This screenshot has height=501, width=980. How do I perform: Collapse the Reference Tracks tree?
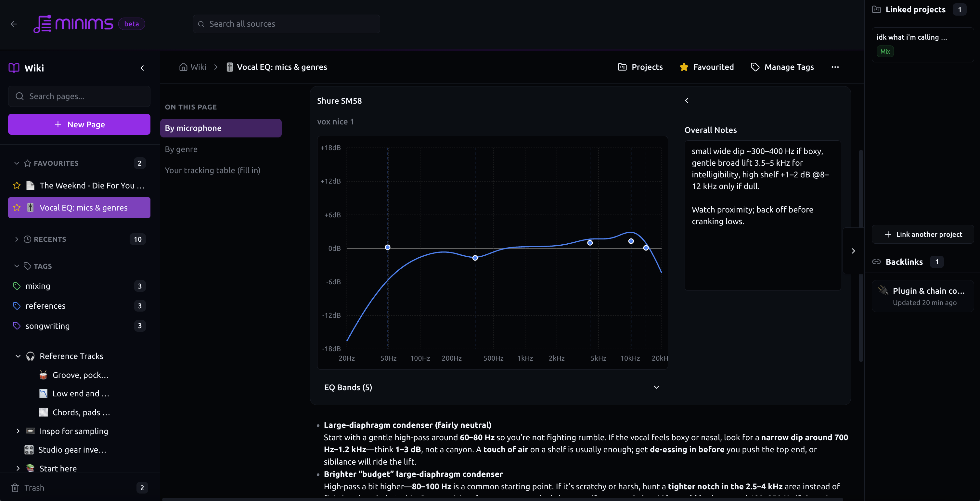(18, 356)
